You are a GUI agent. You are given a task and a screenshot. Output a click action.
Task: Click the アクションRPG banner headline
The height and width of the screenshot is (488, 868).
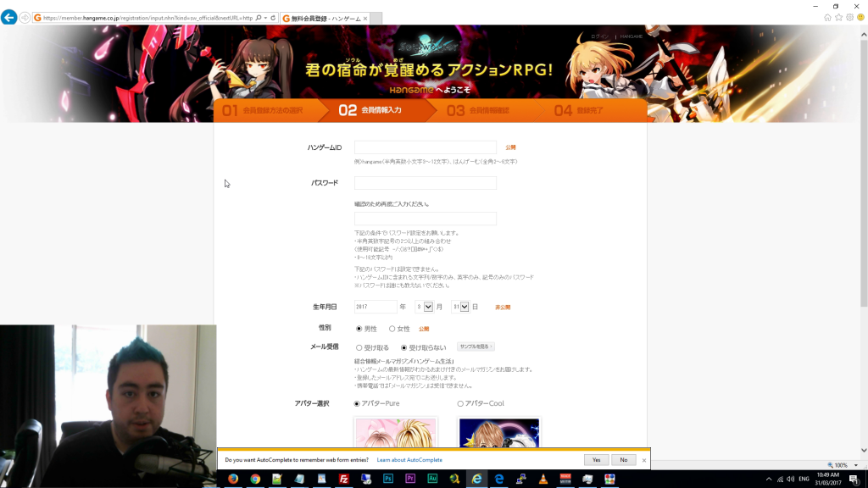429,69
